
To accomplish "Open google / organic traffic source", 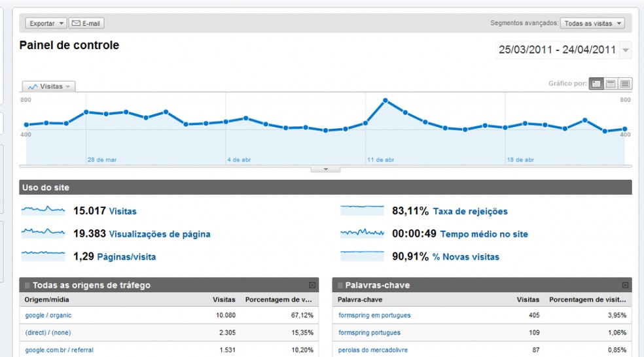I will tap(48, 316).
